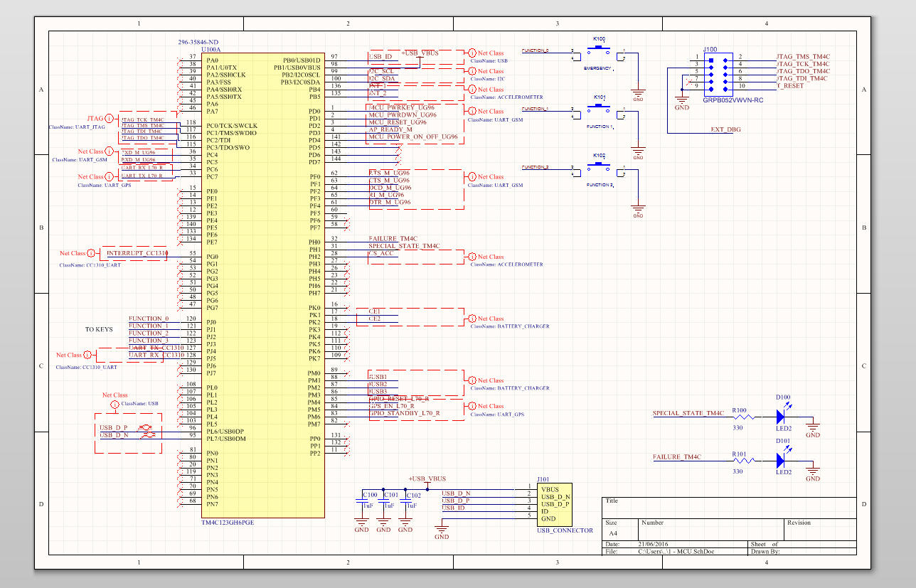Click the GND symbol under capacitor C100
Image resolution: width=916 pixels, height=588 pixels.
point(361,524)
